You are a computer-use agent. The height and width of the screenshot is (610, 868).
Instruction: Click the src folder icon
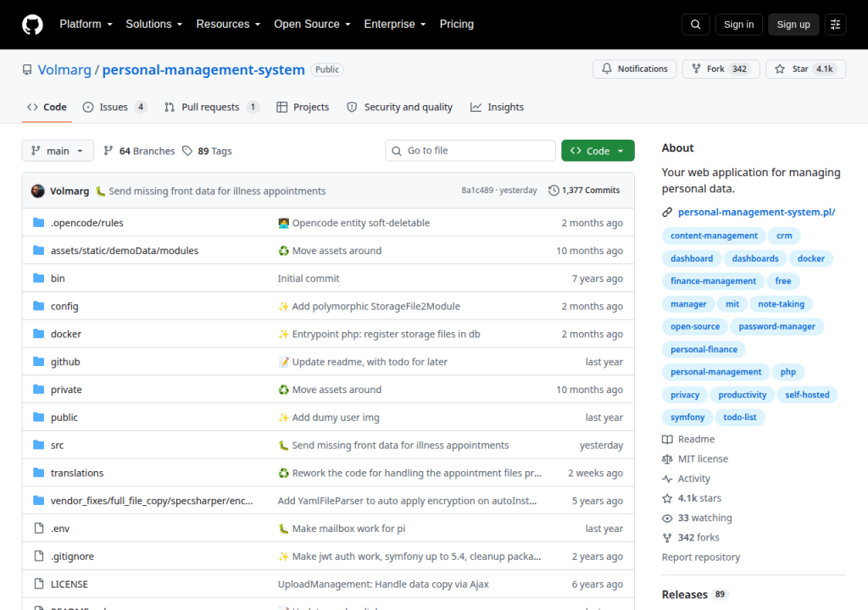(x=38, y=445)
